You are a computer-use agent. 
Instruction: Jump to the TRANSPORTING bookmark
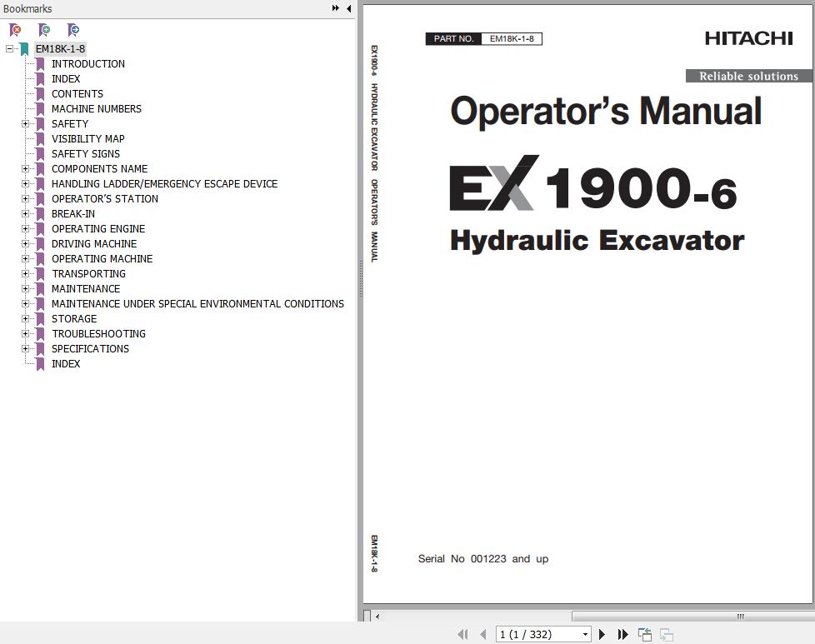coord(88,274)
